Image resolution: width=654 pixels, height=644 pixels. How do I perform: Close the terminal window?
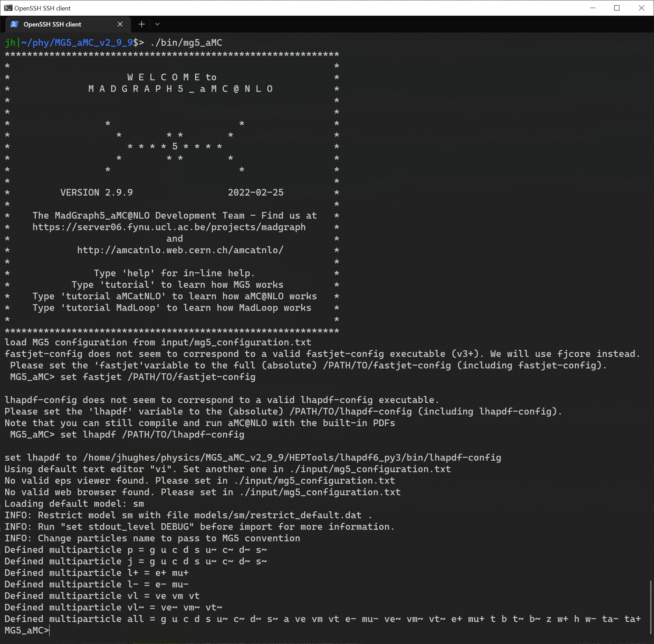tap(641, 8)
